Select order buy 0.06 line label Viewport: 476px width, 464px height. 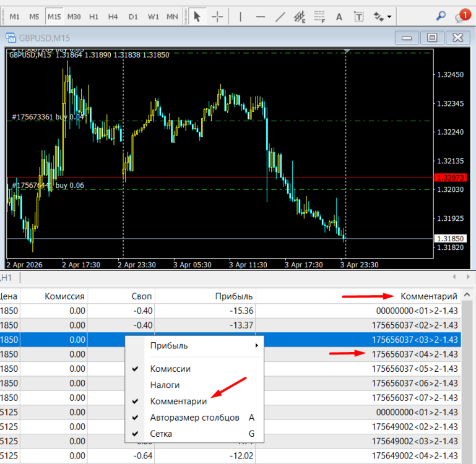tap(48, 186)
